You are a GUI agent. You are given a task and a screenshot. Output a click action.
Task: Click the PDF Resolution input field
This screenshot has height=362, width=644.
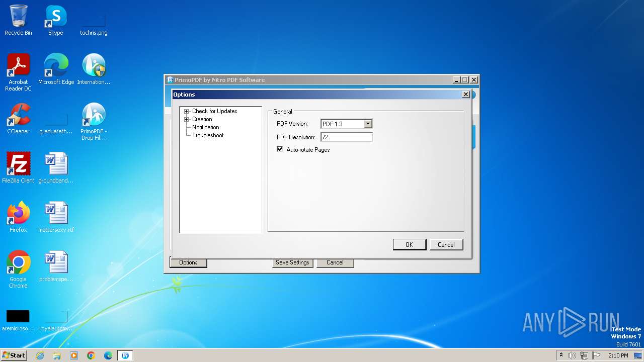pos(346,137)
